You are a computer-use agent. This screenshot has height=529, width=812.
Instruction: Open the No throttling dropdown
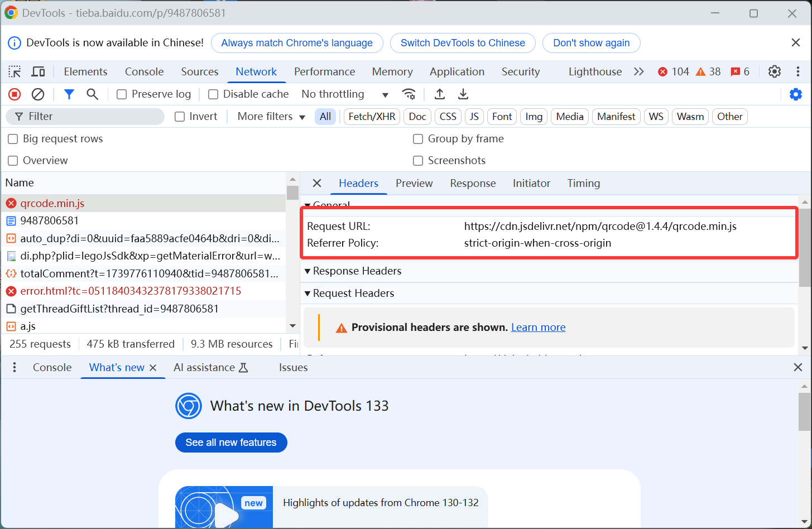[344, 94]
